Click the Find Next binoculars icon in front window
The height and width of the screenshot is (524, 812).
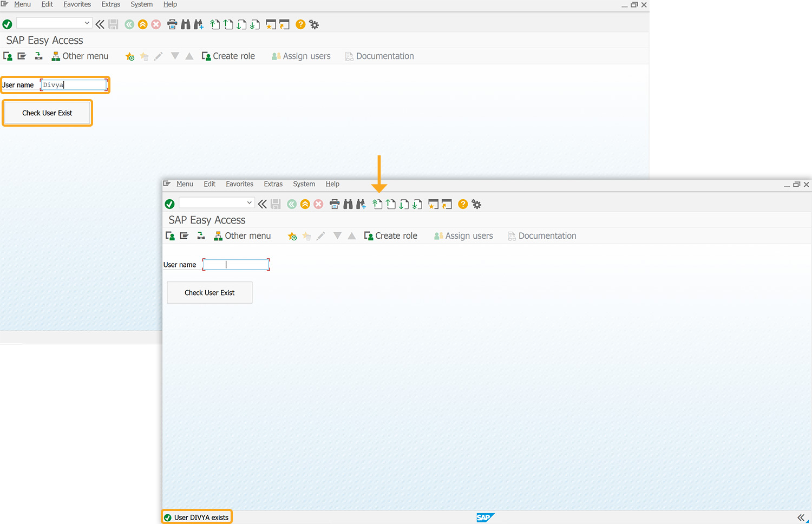361,204
